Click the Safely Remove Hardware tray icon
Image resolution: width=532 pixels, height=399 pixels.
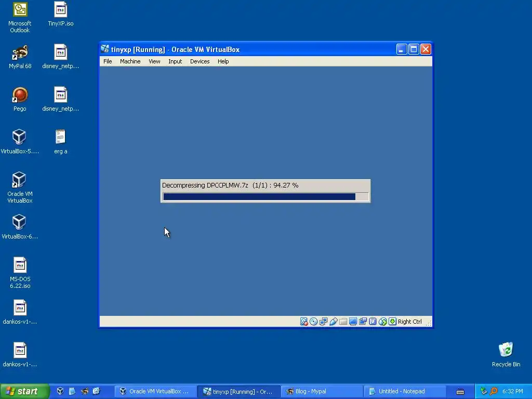point(484,391)
